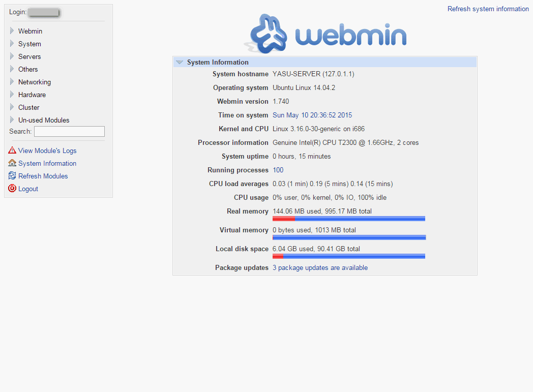The width and height of the screenshot is (533, 392).
Task: Click the Virtual memory usage bar
Action: tap(349, 237)
